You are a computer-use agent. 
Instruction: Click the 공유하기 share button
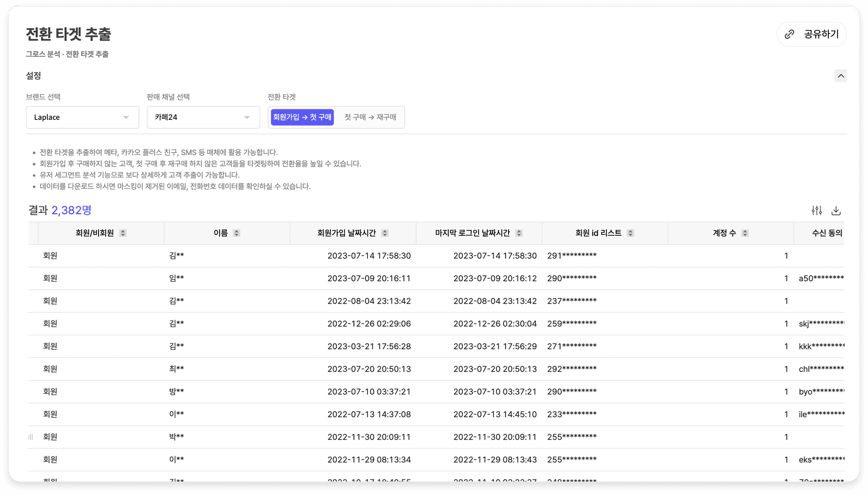click(811, 34)
